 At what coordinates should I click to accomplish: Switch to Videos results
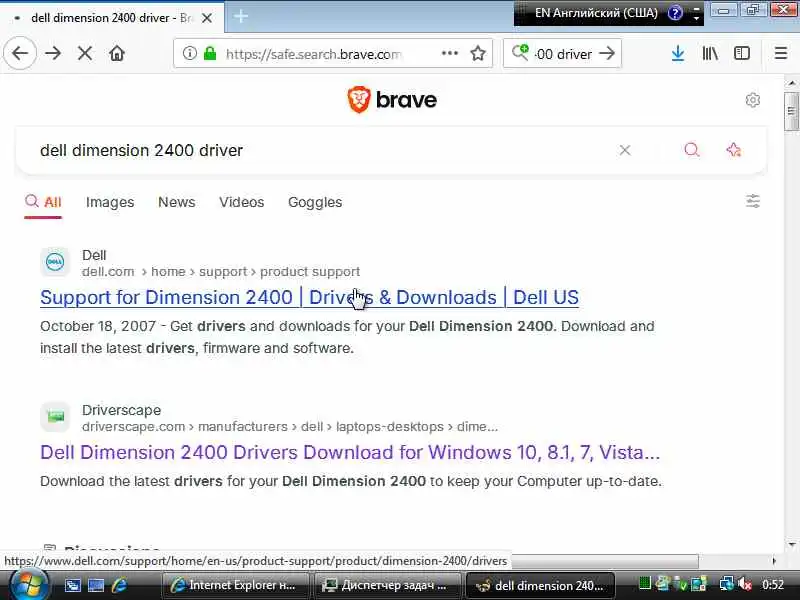point(241,202)
